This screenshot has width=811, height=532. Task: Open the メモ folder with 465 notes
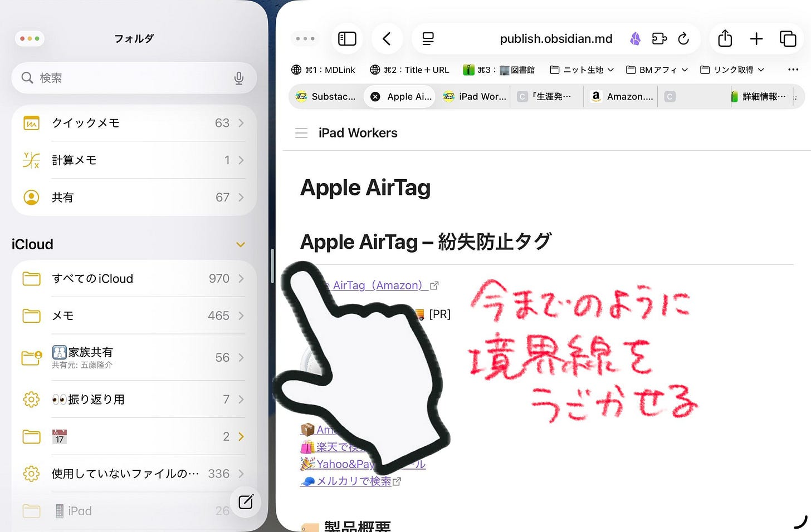coord(134,316)
